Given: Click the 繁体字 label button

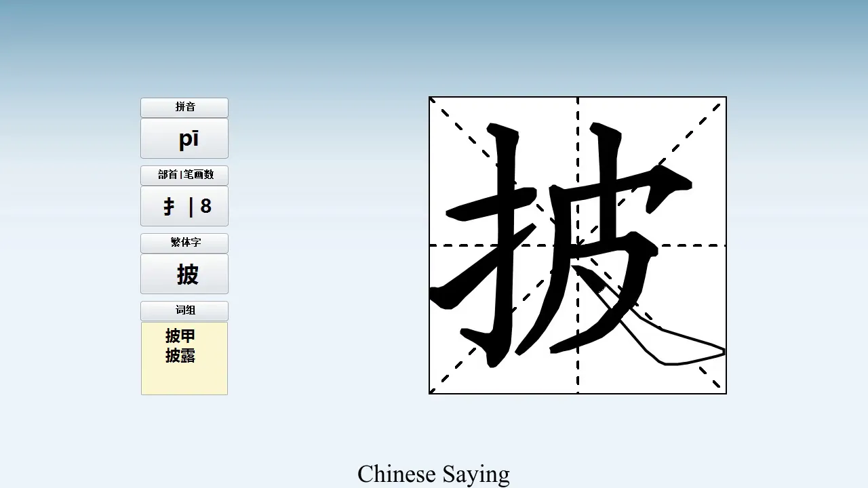Looking at the screenshot, I should [184, 243].
